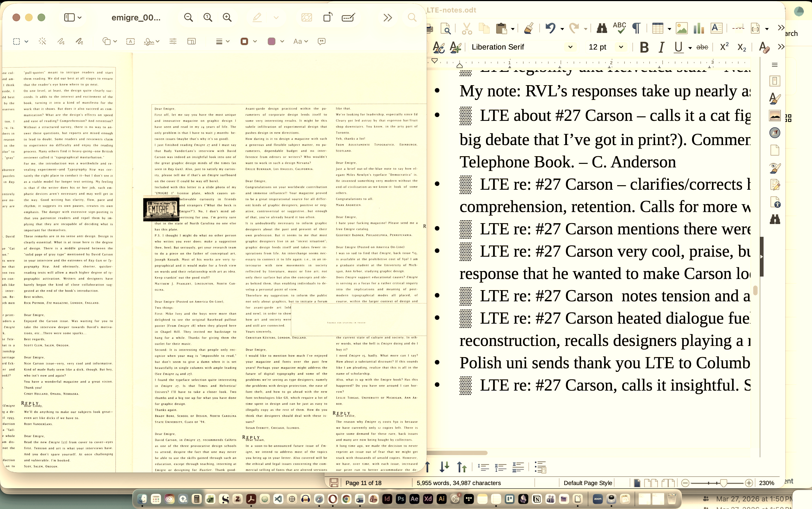Click 'Default Page Style' in the status bar
The height and width of the screenshot is (509, 812).
point(588,483)
